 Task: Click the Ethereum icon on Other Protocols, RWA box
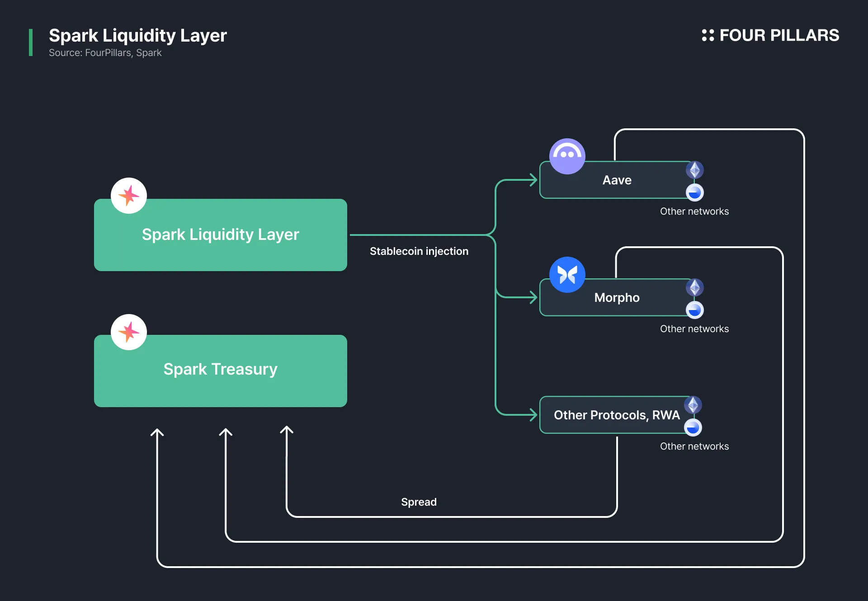(693, 405)
